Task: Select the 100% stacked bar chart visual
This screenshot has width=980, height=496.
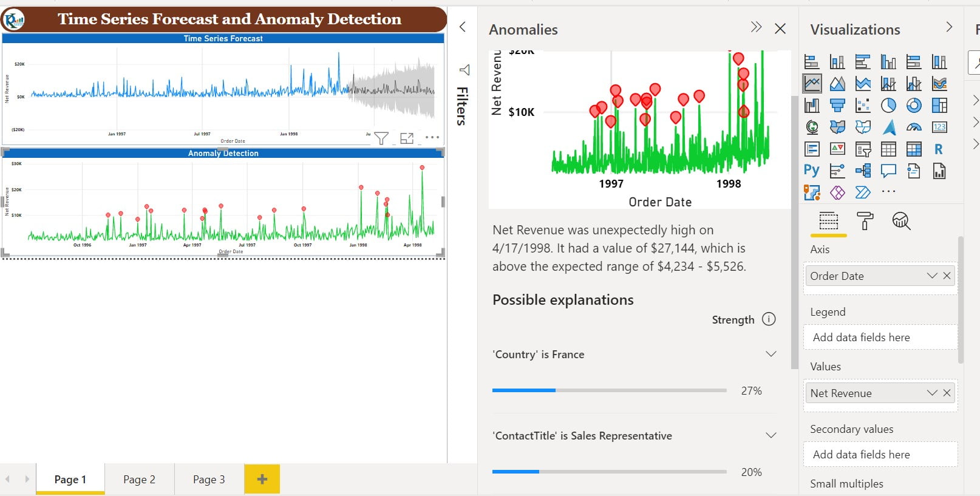Action: point(914,62)
